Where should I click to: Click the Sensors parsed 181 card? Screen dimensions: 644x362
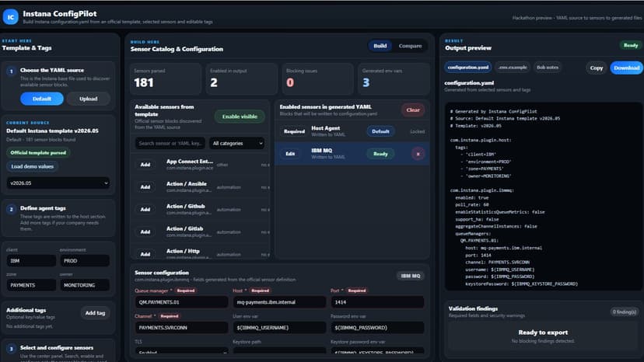(166, 79)
